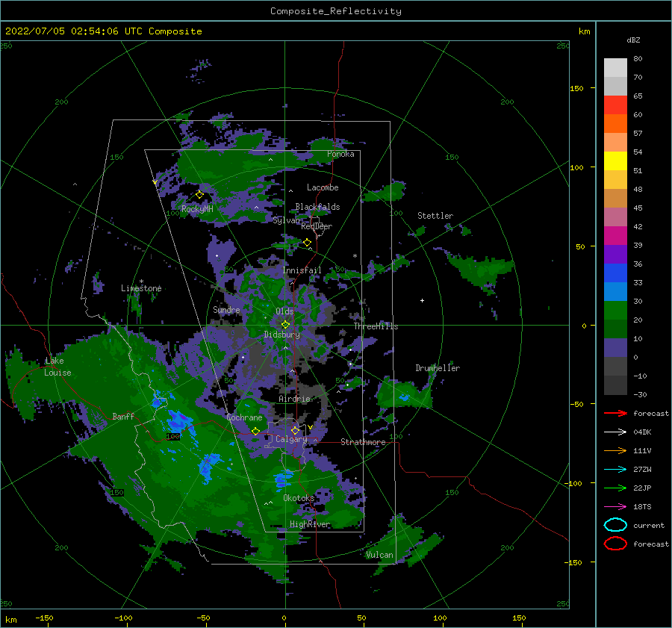Click the yellow diamond marker below RedDeer
Screen dimensions: 672x628
[308, 243]
